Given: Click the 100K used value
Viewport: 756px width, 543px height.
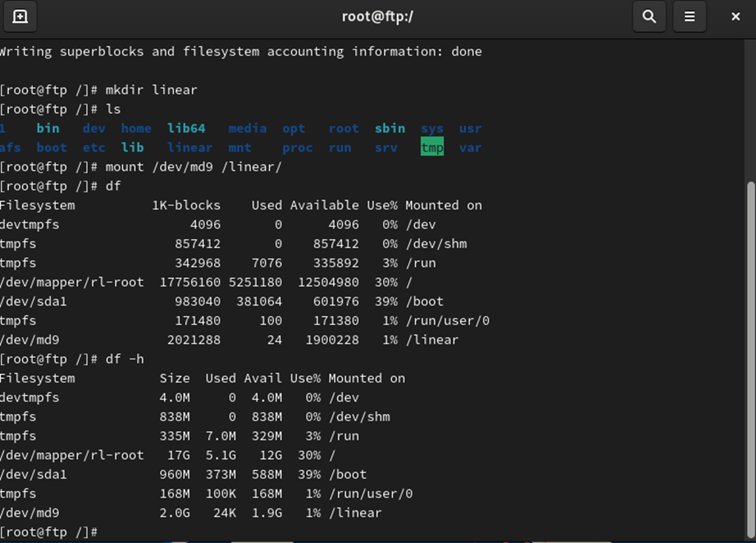Looking at the screenshot, I should click(x=221, y=493).
